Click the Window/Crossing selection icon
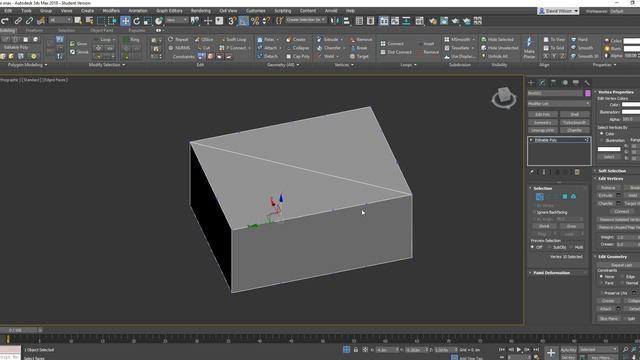This screenshot has height=360, width=640. [x=112, y=21]
